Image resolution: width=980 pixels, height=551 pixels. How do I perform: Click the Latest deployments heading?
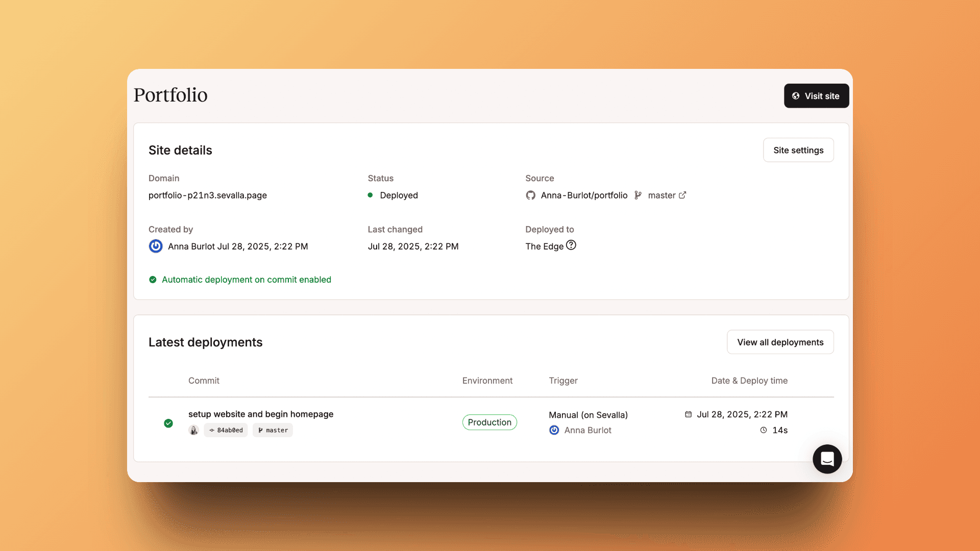click(205, 342)
